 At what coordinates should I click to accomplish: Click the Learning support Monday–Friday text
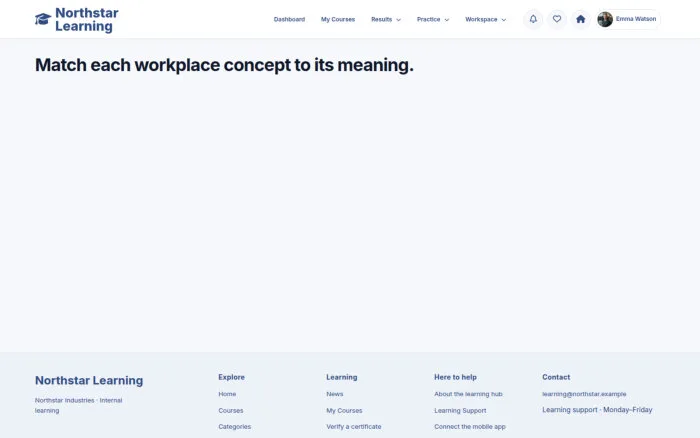point(597,409)
